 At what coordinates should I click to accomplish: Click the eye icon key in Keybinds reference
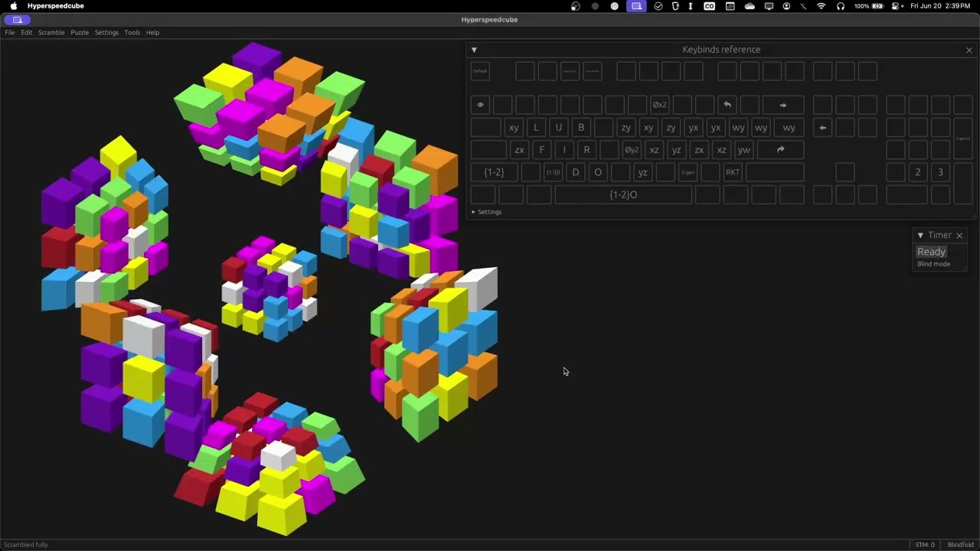click(480, 105)
